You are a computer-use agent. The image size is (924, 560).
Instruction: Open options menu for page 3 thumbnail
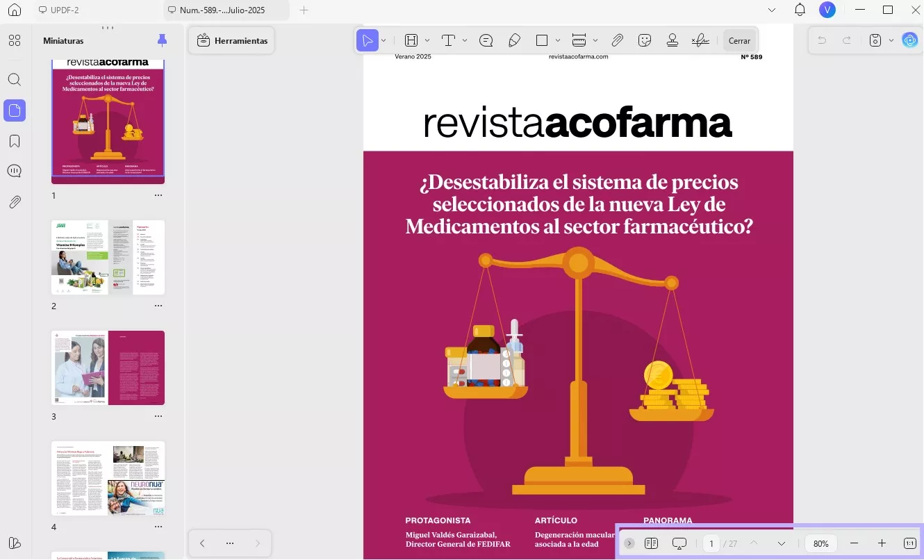point(158,416)
